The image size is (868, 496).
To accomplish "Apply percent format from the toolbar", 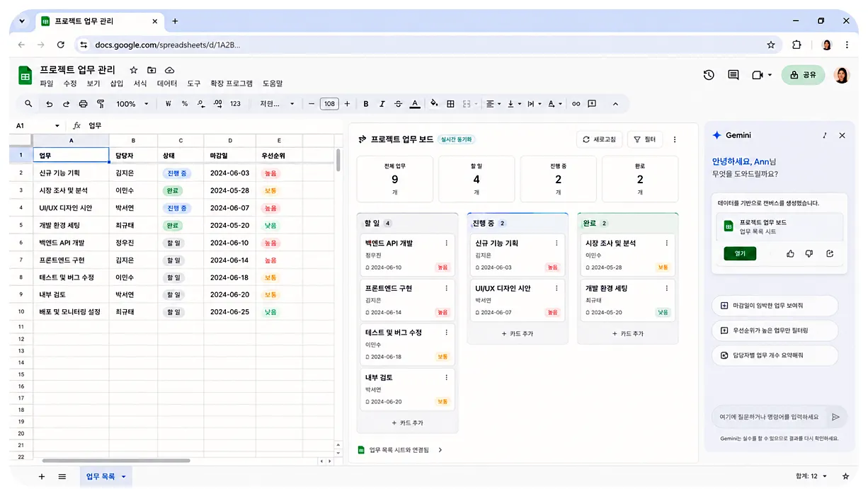I will 185,104.
